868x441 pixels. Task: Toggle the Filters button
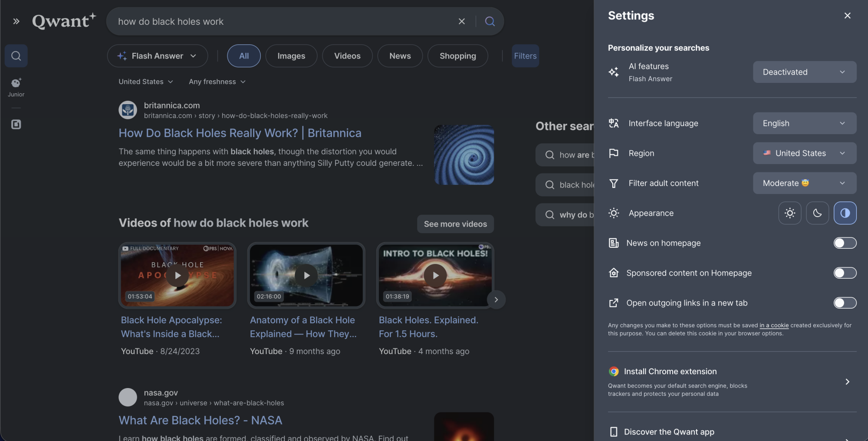(x=525, y=56)
